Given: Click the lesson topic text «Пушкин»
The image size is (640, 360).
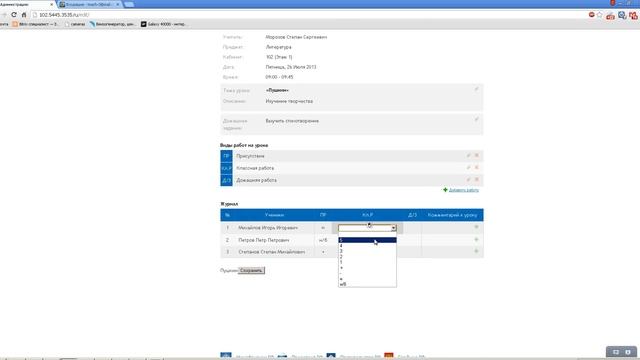Looking at the screenshot, I should coord(277,90).
